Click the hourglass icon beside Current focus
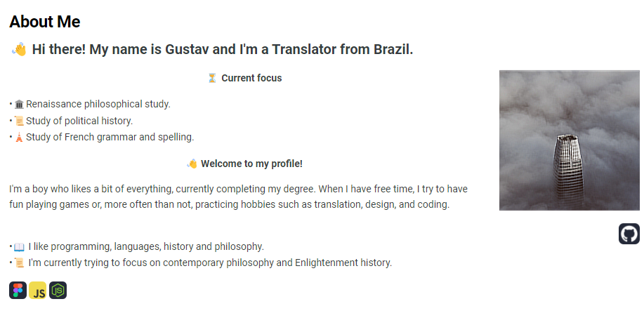Screen dimensions: 644x318 tap(212, 79)
